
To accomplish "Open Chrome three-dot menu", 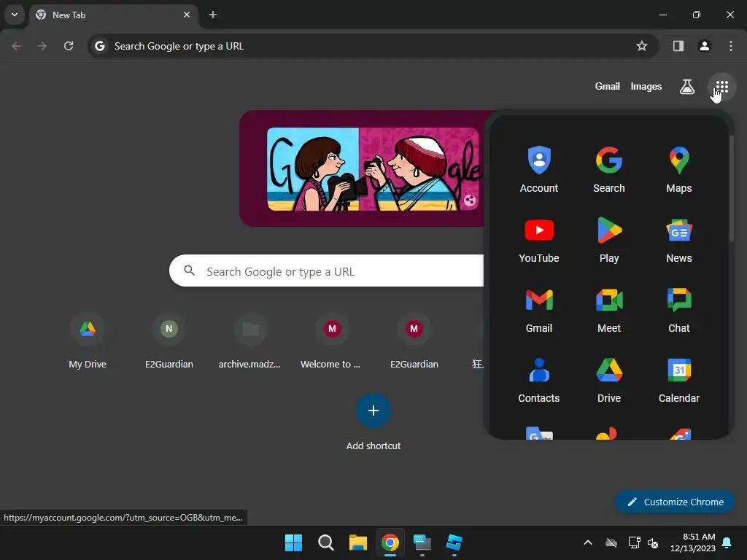I will click(x=730, y=46).
